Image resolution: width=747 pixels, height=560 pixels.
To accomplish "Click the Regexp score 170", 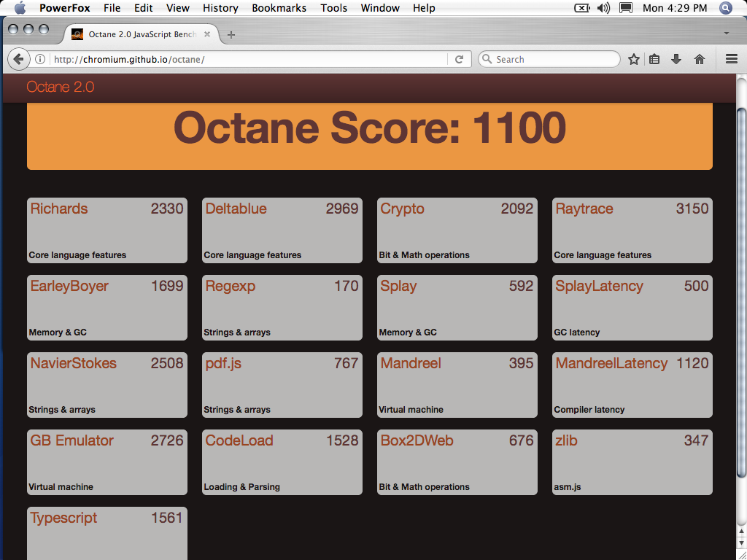I will click(x=347, y=286).
